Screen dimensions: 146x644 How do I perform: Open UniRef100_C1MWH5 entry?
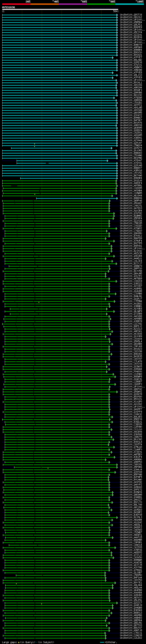point(131,193)
